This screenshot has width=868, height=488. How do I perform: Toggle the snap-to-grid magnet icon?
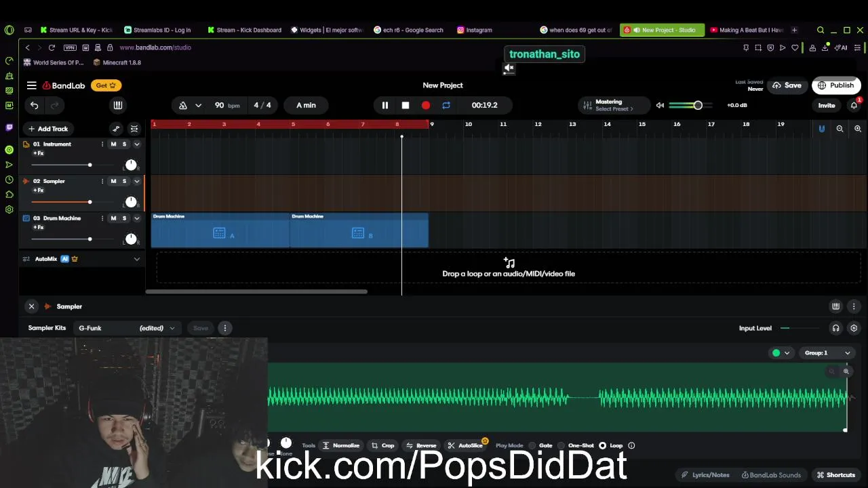coord(821,129)
